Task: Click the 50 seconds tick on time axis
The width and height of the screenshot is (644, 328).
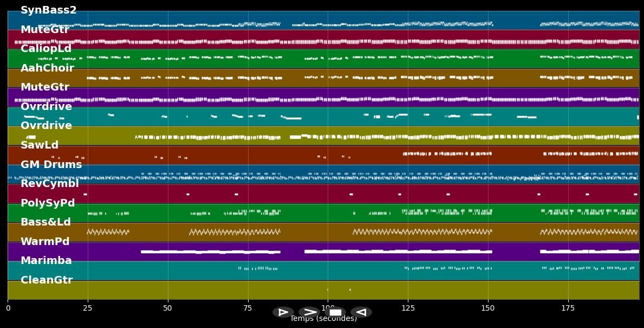Action: tap(168, 308)
